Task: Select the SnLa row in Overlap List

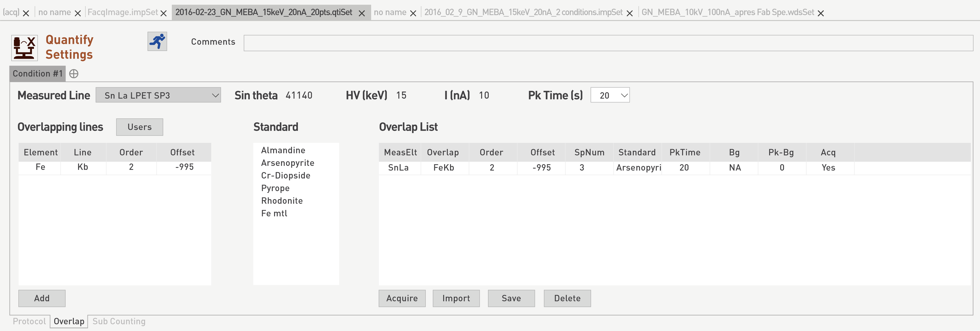Action: 398,168
